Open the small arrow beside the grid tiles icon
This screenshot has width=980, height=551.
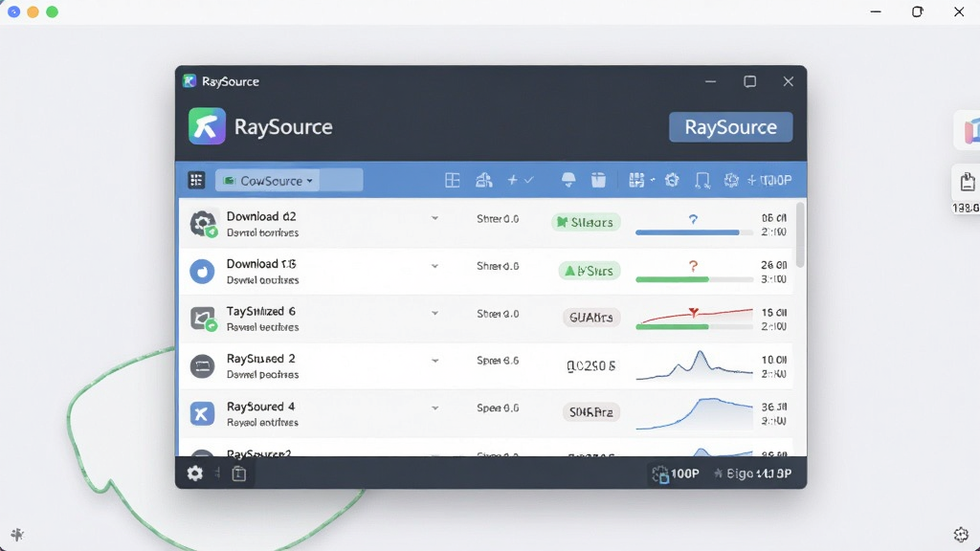click(x=653, y=180)
